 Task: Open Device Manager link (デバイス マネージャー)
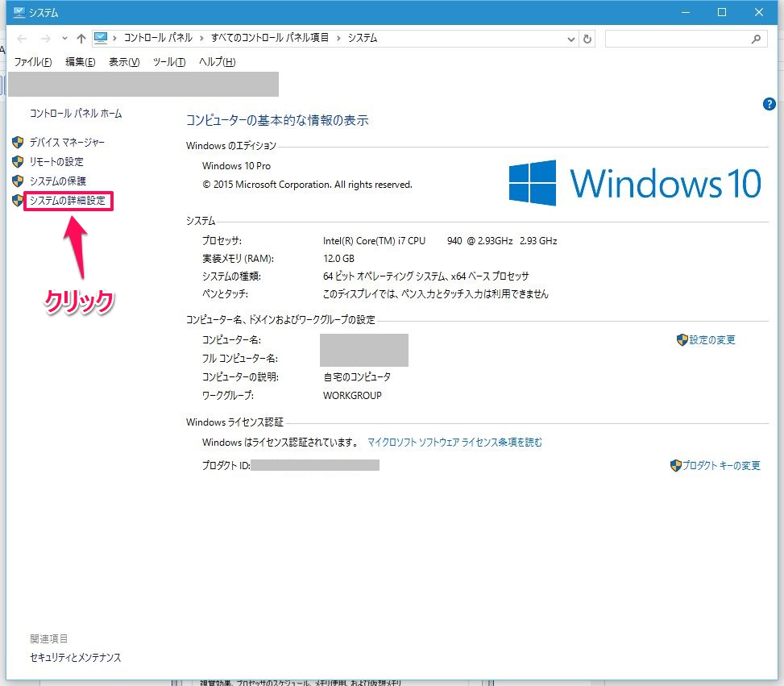coord(67,143)
